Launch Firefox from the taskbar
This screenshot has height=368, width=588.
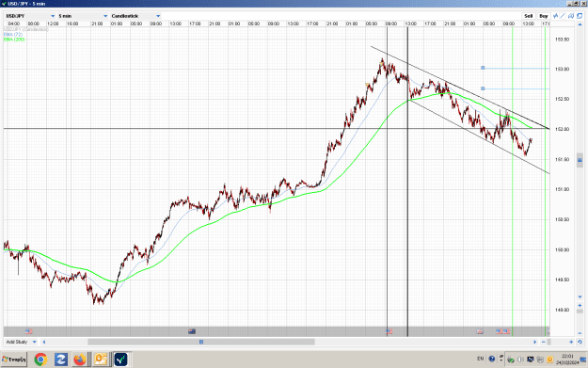coord(80,360)
